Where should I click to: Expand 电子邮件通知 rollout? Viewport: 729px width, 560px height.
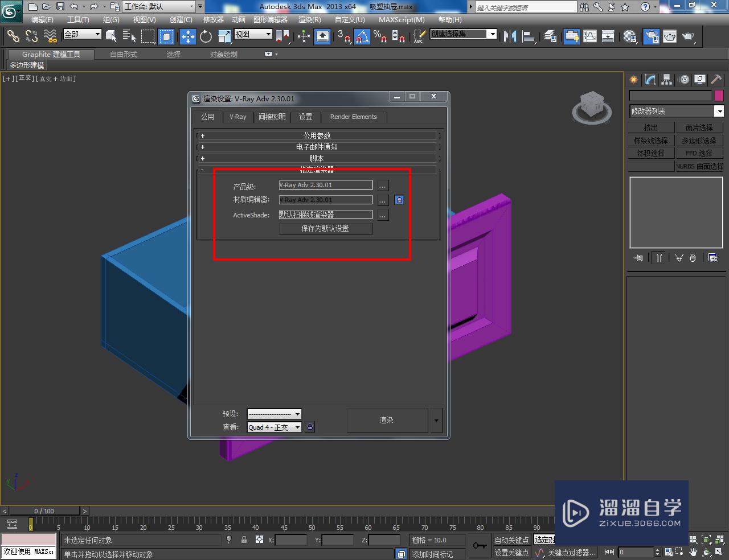click(318, 147)
